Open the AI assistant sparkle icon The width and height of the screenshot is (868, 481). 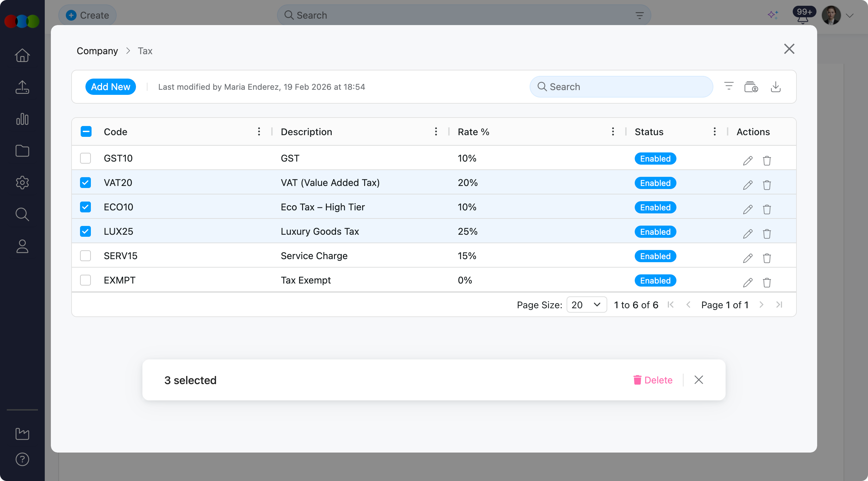coord(773,15)
